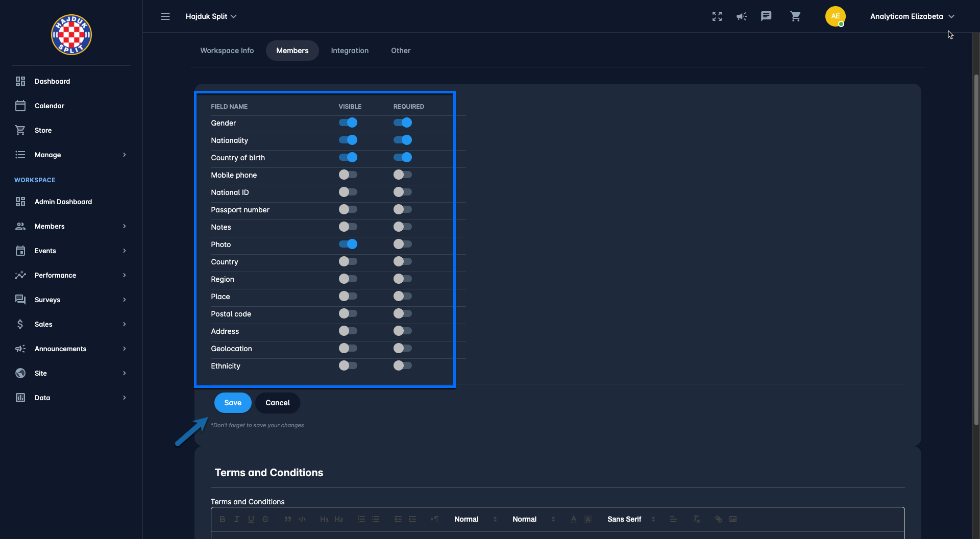This screenshot has height=539, width=980.
Task: Enable the Mobile phone visible toggle
Action: tap(348, 175)
